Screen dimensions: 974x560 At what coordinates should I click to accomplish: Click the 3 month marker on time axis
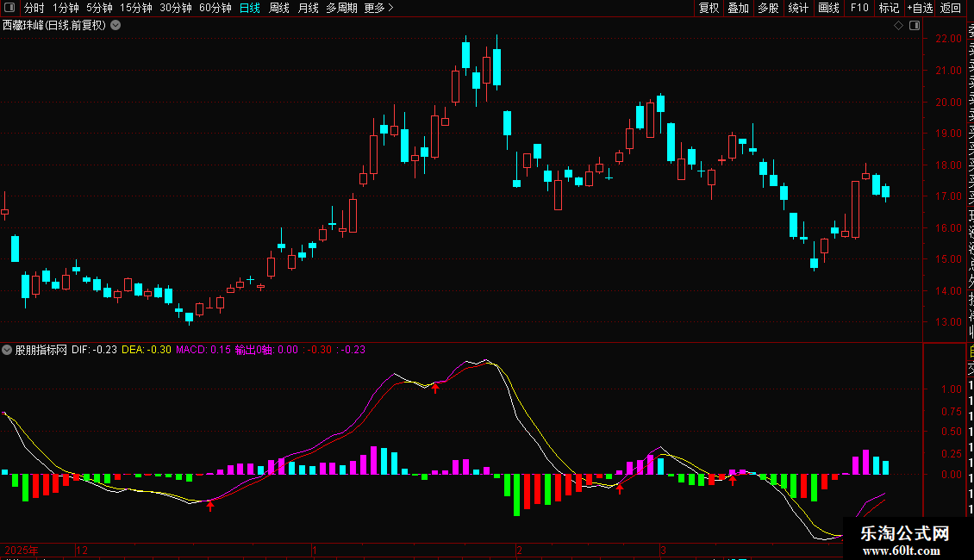pos(663,551)
